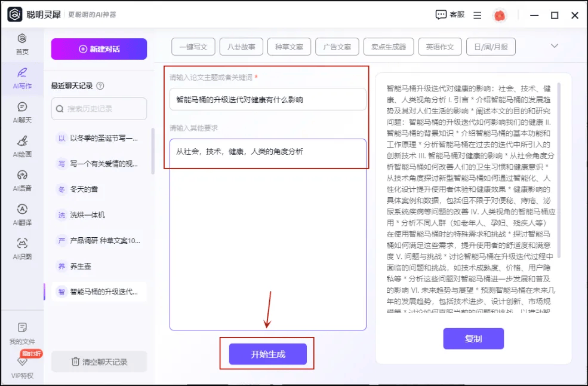Screen dimensions: 588x386
Task: Select the AI写作 writing icon
Action: (x=22, y=73)
